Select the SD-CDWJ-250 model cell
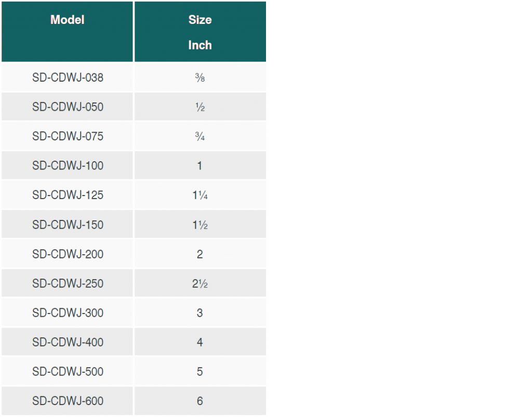The width and height of the screenshot is (532, 417). coord(67,283)
